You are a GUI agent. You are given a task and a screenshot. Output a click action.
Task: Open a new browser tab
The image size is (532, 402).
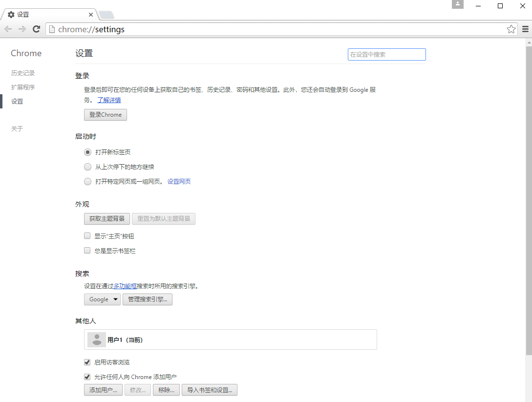(106, 14)
